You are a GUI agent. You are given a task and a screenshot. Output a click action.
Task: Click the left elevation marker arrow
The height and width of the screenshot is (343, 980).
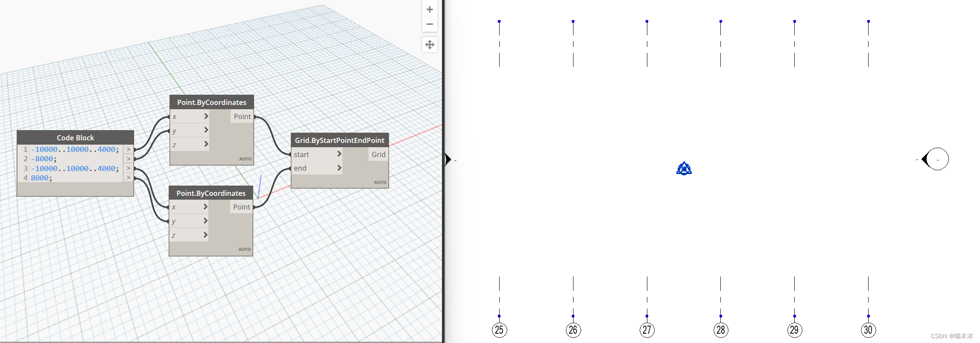(x=448, y=159)
